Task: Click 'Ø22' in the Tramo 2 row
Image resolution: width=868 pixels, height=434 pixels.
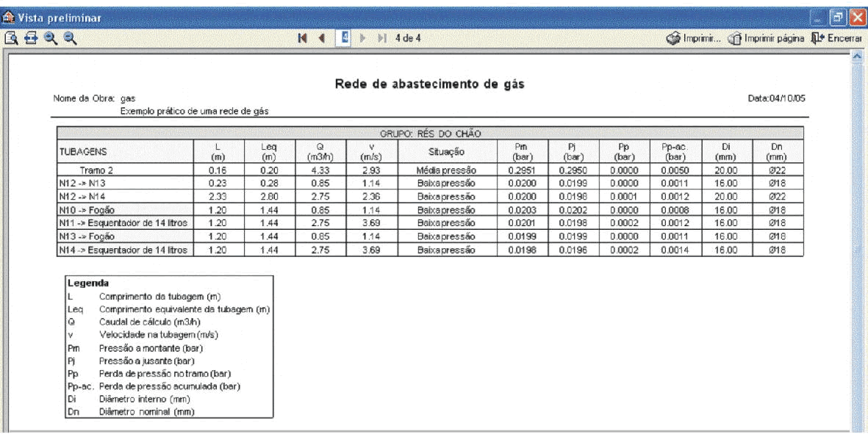Action: 778,170
